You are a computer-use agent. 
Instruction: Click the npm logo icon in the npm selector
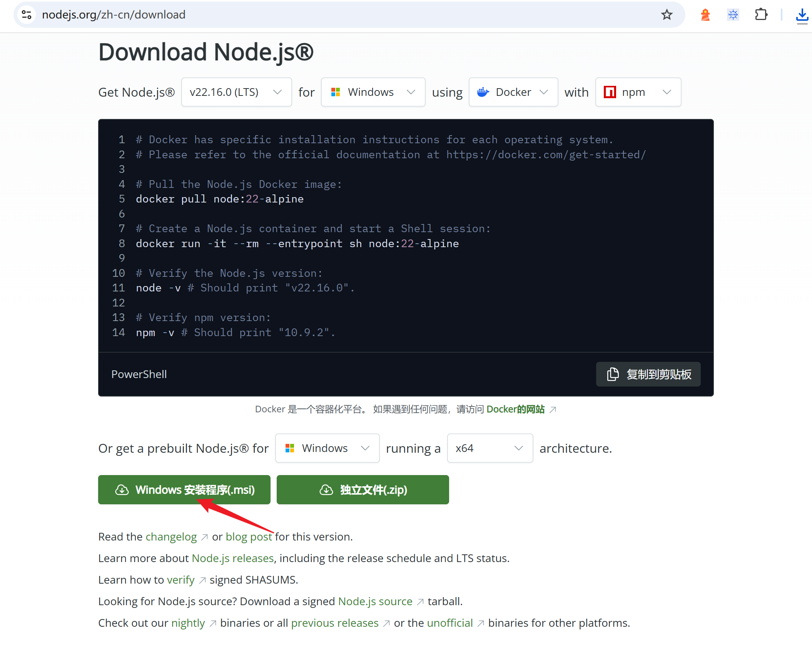610,92
